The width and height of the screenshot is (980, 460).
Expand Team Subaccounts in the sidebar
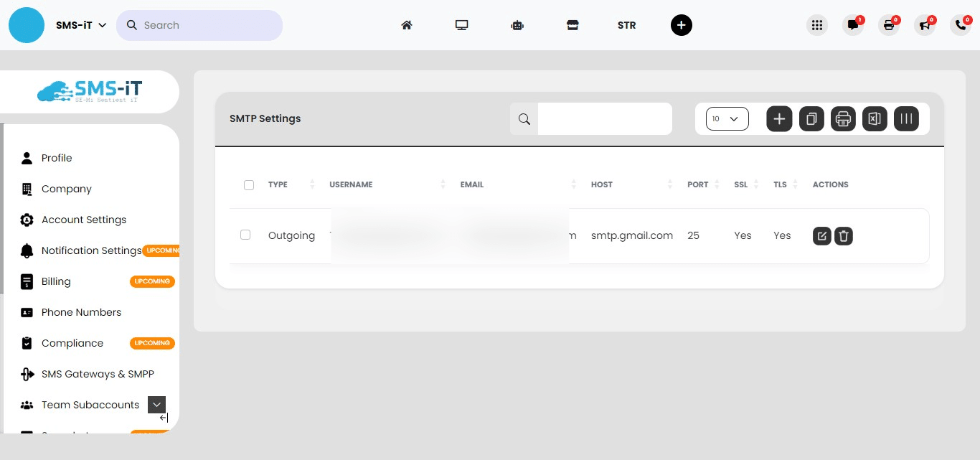point(156,404)
